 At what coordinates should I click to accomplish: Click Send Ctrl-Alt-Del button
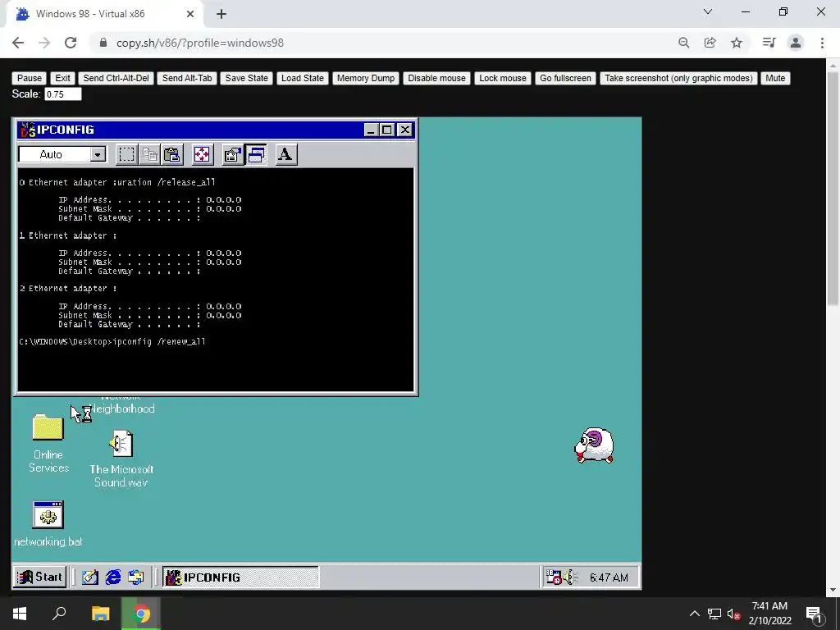pyautogui.click(x=116, y=78)
